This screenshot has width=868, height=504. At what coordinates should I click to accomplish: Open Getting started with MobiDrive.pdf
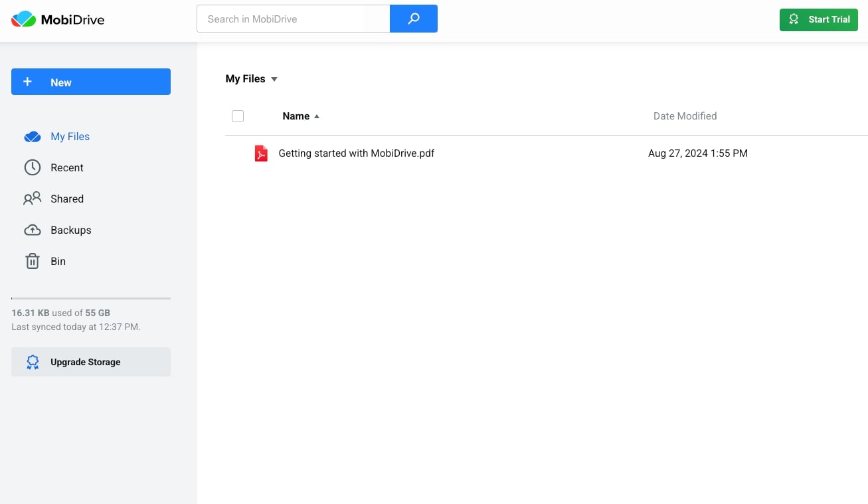tap(356, 153)
